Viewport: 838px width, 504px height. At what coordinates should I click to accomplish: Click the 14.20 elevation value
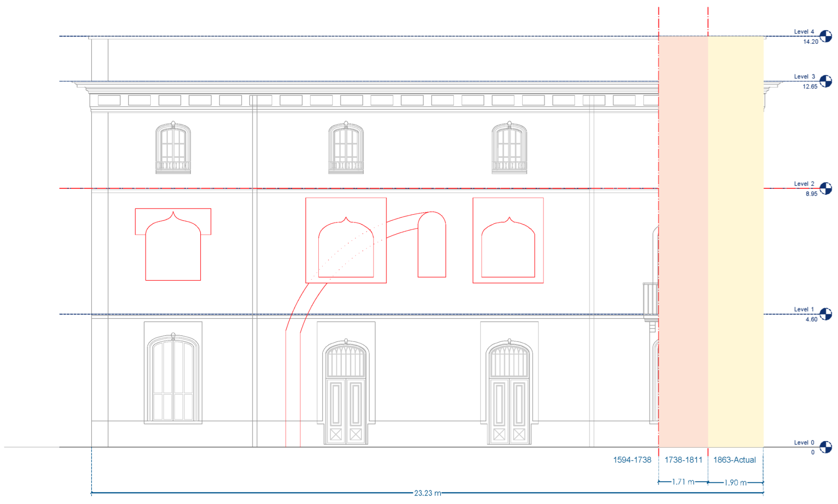(810, 42)
